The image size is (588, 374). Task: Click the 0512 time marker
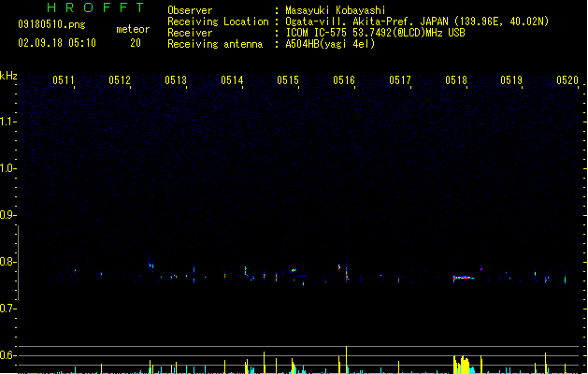click(x=120, y=80)
